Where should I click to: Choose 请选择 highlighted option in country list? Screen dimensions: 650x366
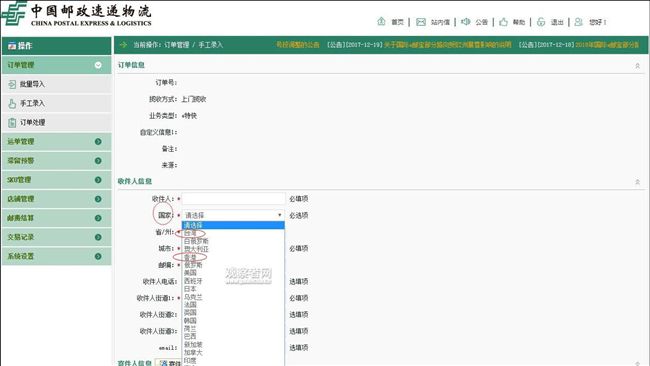click(x=233, y=225)
